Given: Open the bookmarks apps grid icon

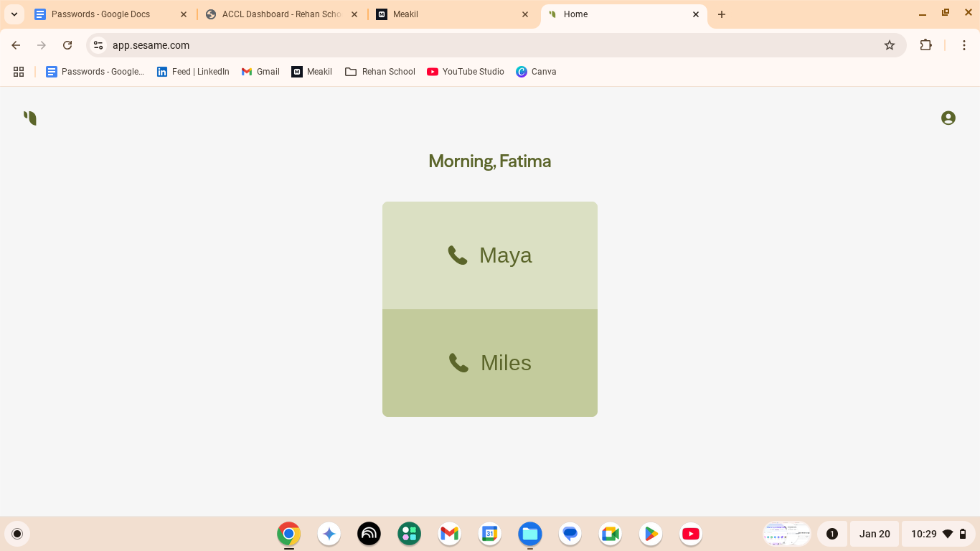Looking at the screenshot, I should (19, 72).
